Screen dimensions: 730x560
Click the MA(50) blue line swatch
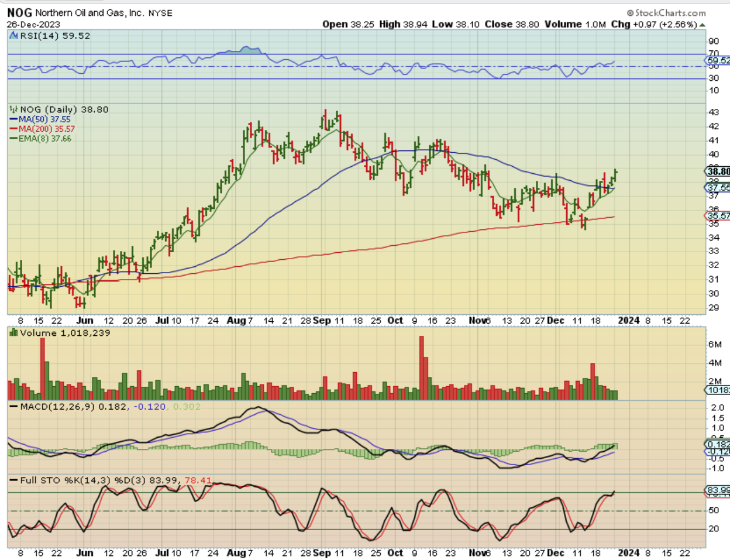tap(13, 119)
